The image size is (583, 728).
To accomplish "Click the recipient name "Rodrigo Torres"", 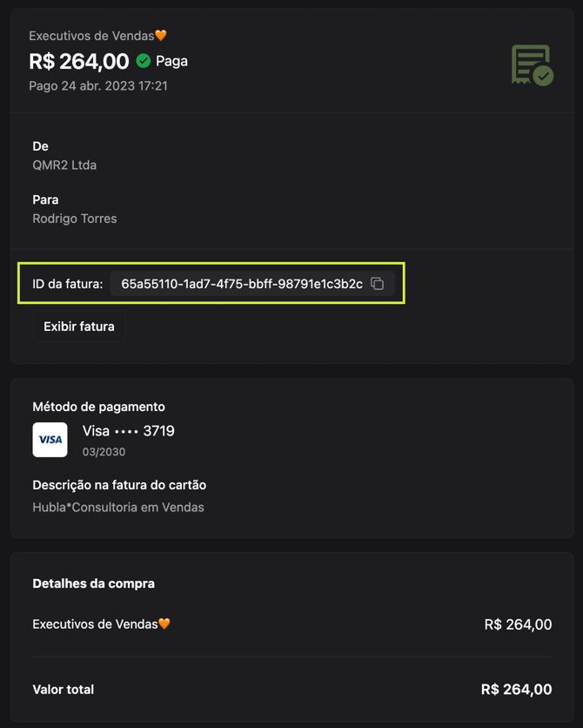I will pos(75,219).
